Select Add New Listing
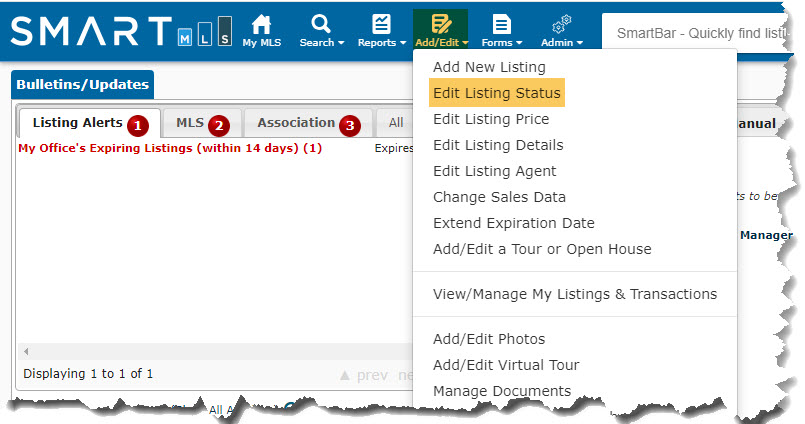This screenshot has width=805, height=424. coord(489,67)
